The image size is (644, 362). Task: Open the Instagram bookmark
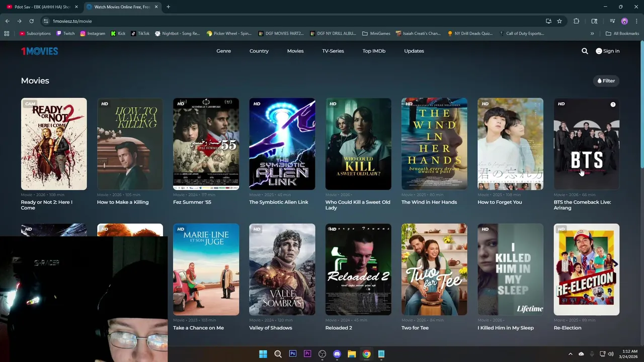[x=93, y=34]
